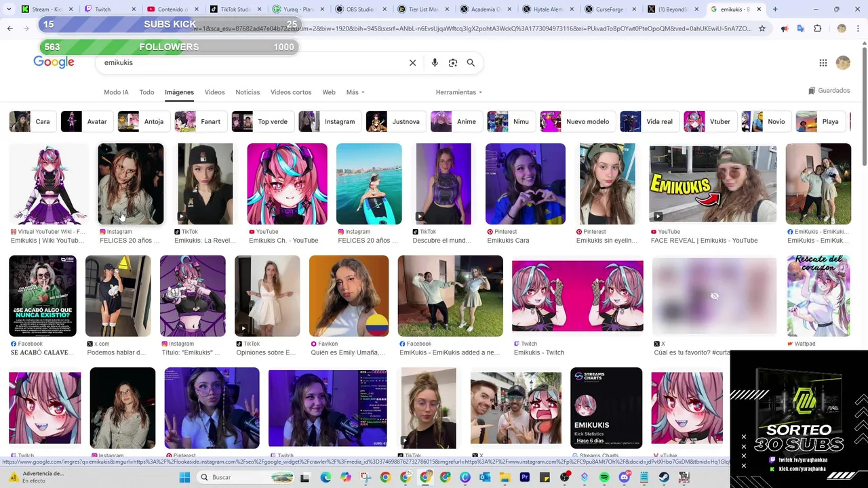Expand the Más search filters dropdown
Image resolution: width=868 pixels, height=488 pixels.
(355, 92)
